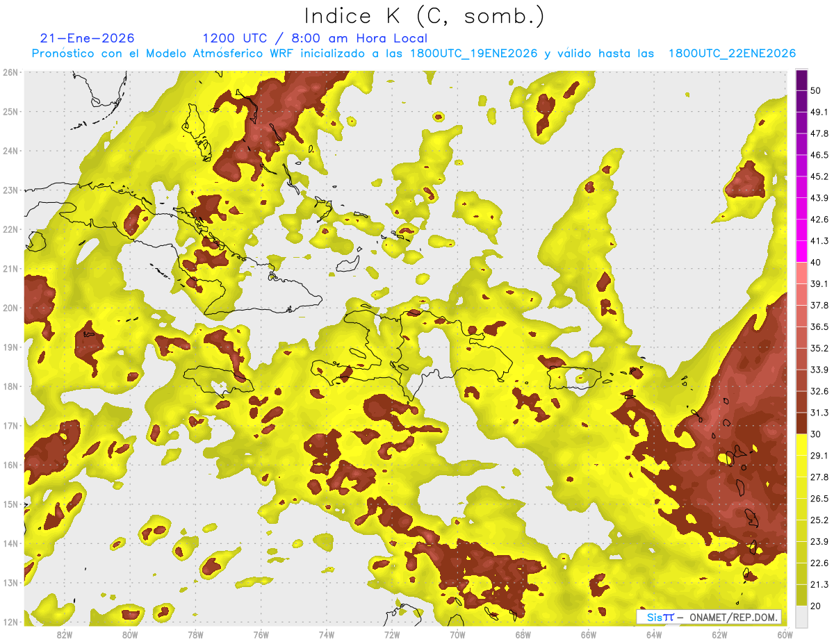
Task: Select the 24N latitude label
Action: pos(10,151)
